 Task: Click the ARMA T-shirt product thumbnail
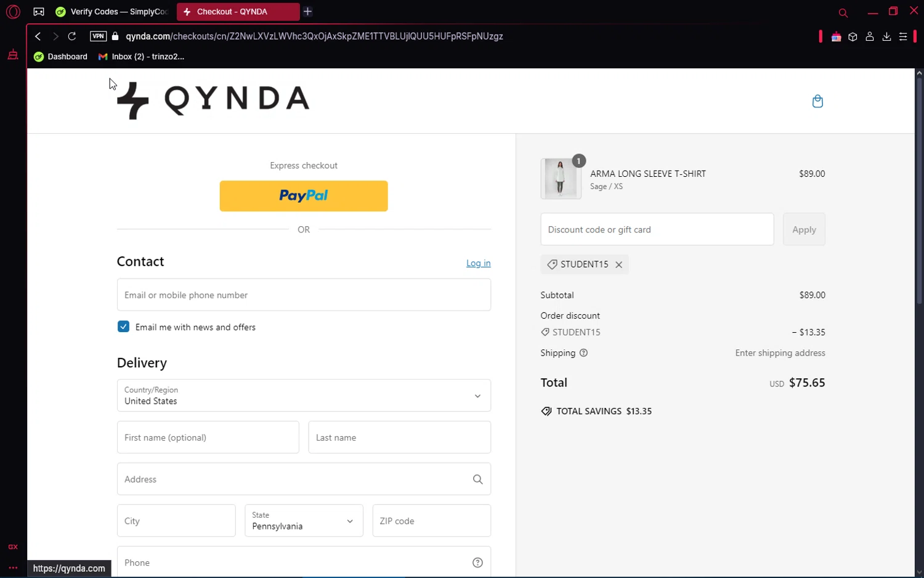tap(561, 179)
